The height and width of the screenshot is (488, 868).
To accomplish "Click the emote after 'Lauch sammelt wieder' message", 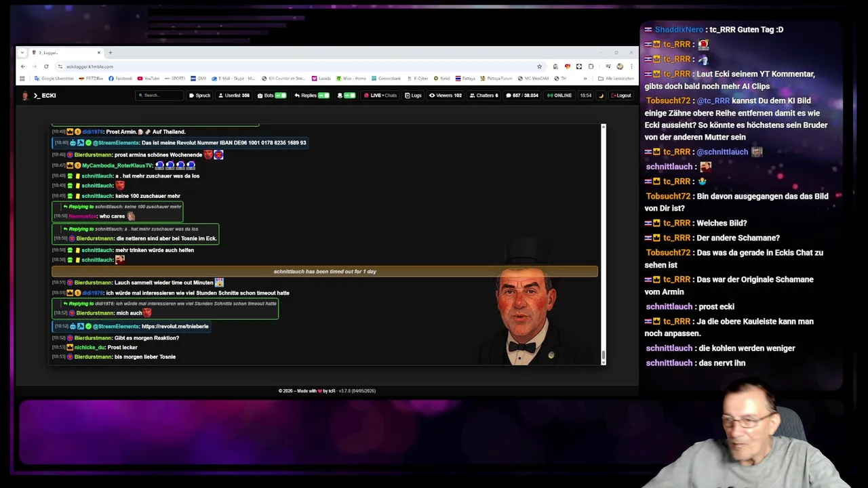I will point(219,282).
